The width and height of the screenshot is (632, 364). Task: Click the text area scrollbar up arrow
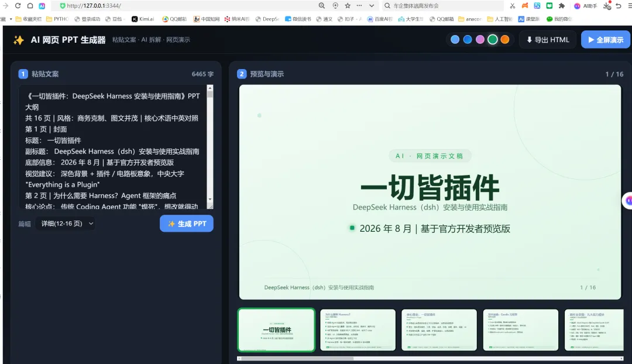tap(209, 88)
